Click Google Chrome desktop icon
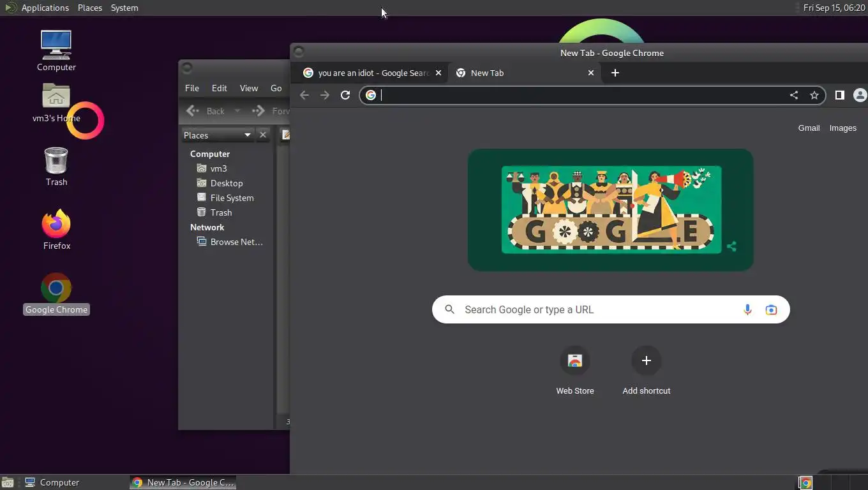The width and height of the screenshot is (868, 490). tap(56, 294)
